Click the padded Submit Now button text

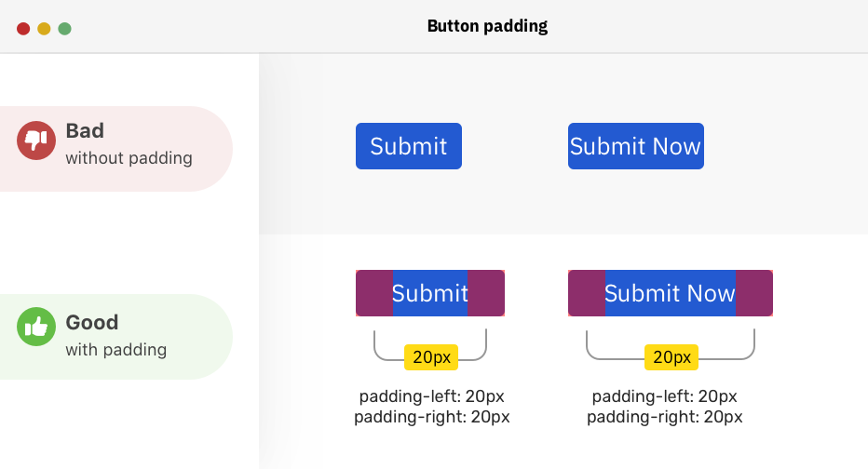coord(670,293)
